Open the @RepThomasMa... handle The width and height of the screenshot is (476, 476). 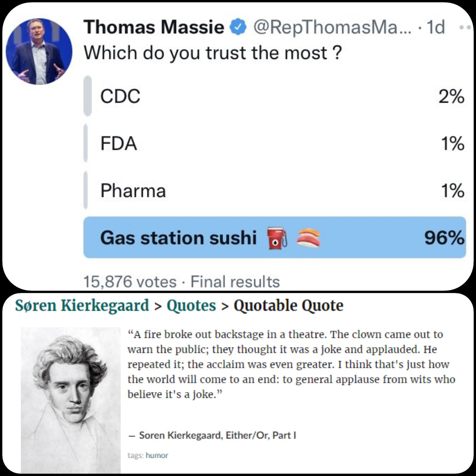pyautogui.click(x=332, y=27)
